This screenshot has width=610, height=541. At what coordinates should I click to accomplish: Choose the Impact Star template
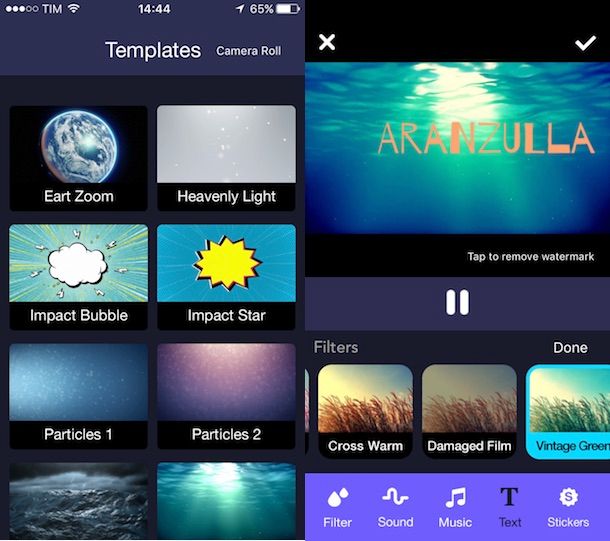226,277
